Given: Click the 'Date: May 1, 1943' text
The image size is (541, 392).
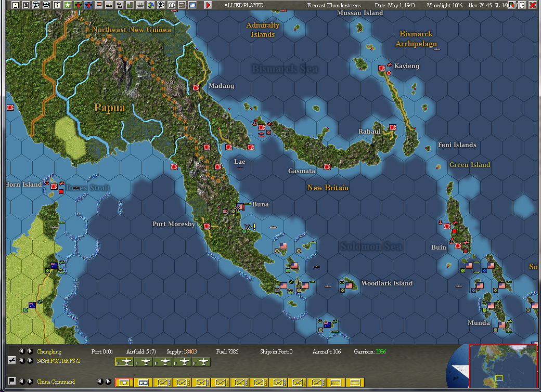Looking at the screenshot, I should coord(395,6).
